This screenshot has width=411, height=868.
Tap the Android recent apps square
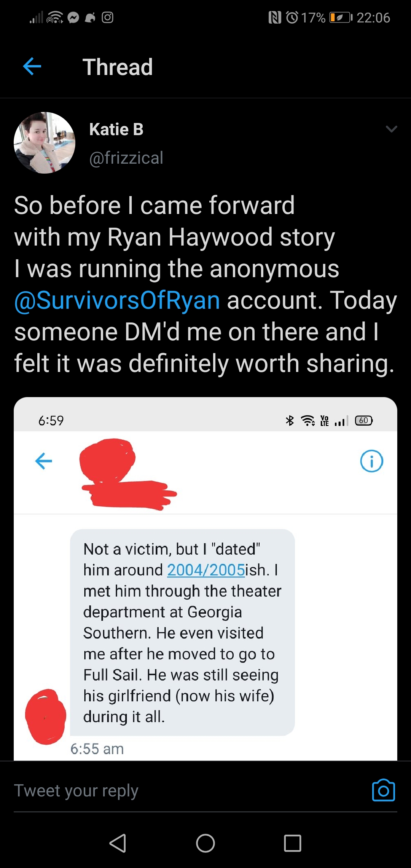(293, 843)
